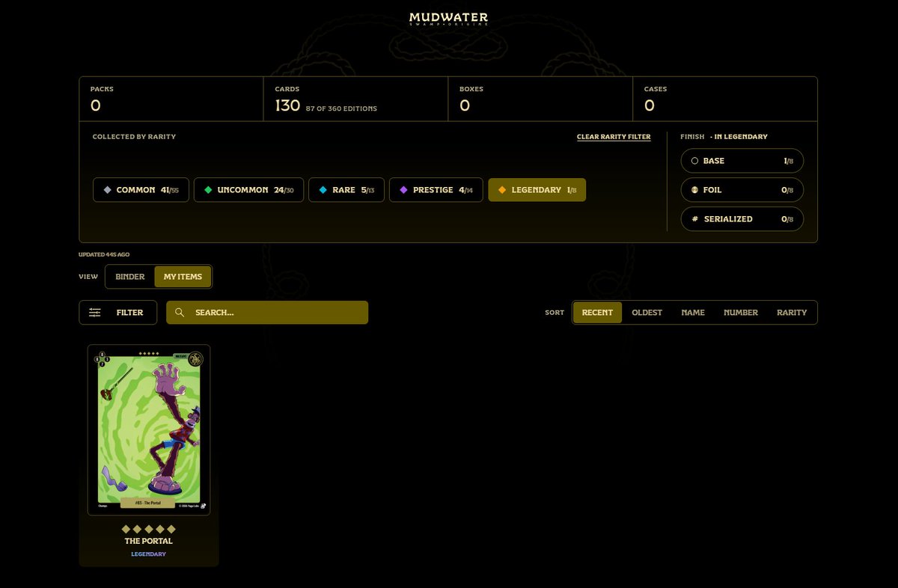Image resolution: width=898 pixels, height=588 pixels.
Task: Open the Filter panel
Action: coord(117,313)
